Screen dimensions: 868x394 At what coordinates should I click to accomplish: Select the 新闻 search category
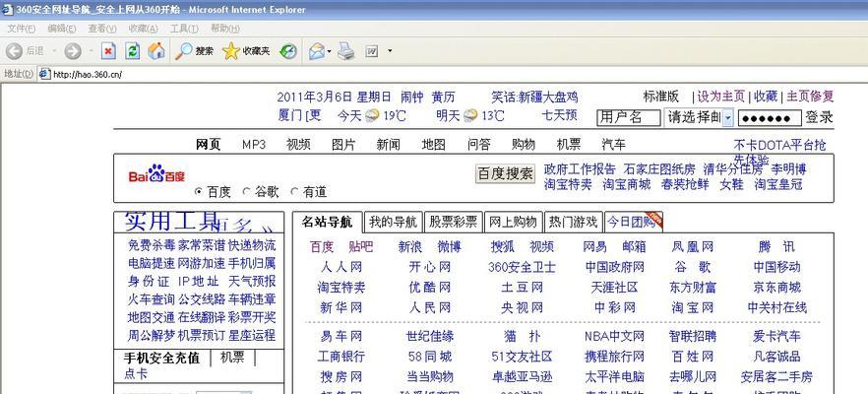coord(388,145)
